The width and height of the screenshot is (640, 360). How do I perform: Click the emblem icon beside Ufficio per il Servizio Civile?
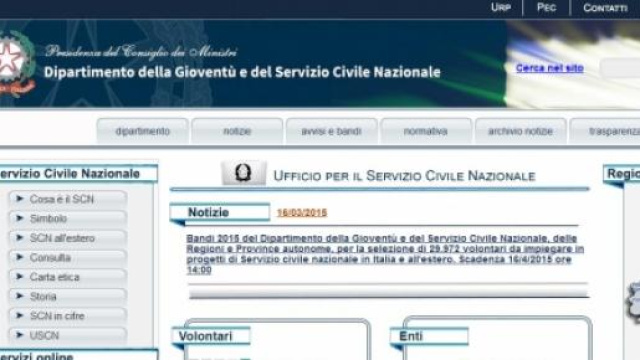point(243,173)
